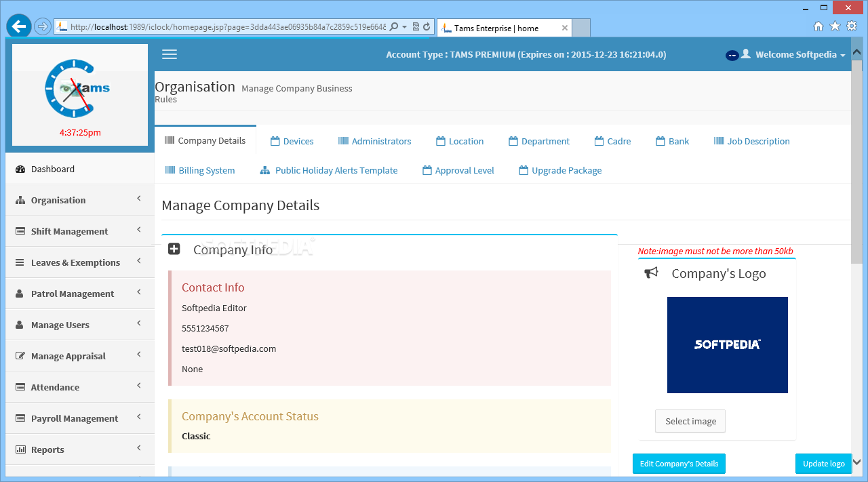
Task: Open the Approval Level tab
Action: (458, 170)
